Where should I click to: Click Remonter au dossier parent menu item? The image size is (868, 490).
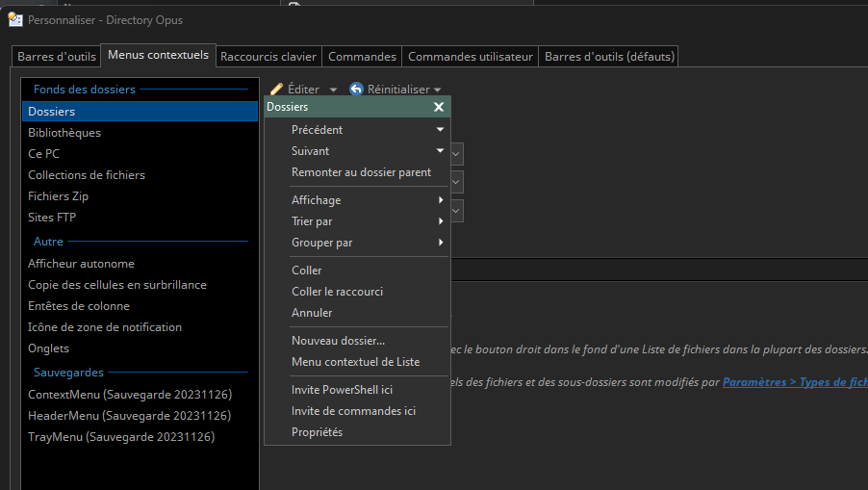pos(358,172)
